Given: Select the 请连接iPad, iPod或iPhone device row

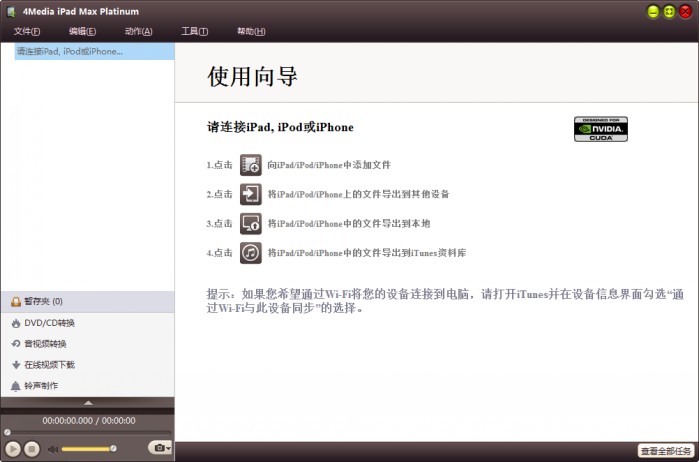Looking at the screenshot, I should click(x=95, y=51).
